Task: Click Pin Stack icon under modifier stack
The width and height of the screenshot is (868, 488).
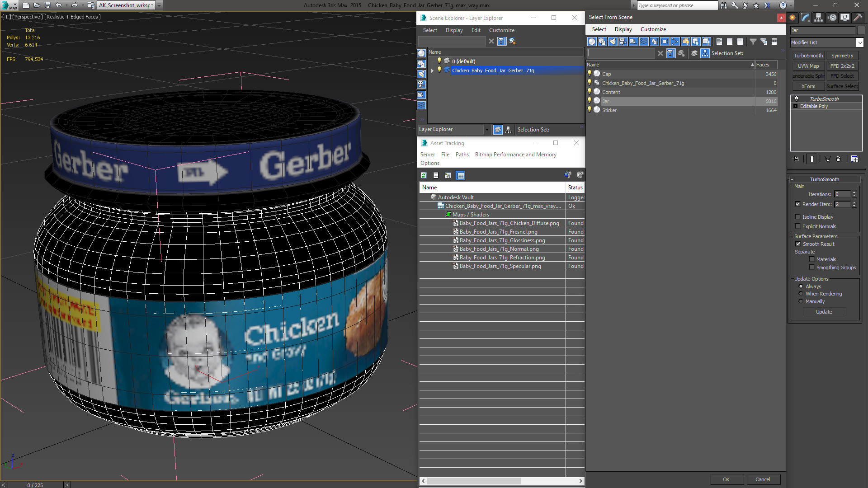Action: (796, 159)
